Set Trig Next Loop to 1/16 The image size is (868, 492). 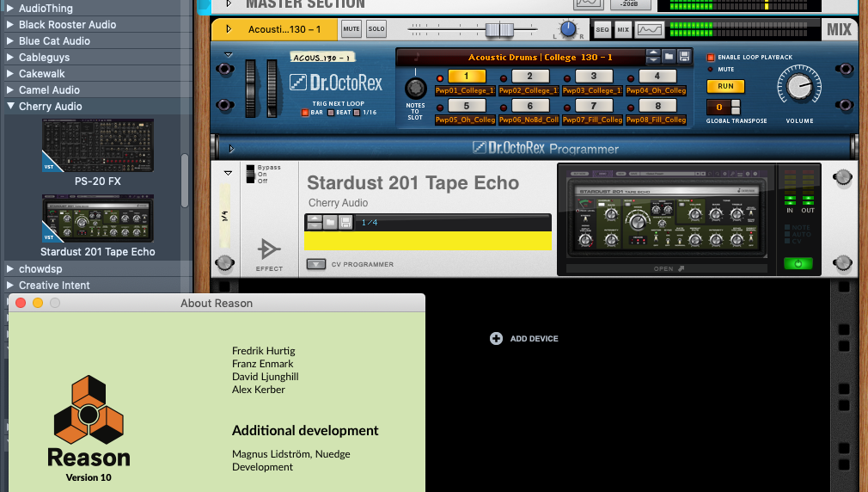[357, 113]
